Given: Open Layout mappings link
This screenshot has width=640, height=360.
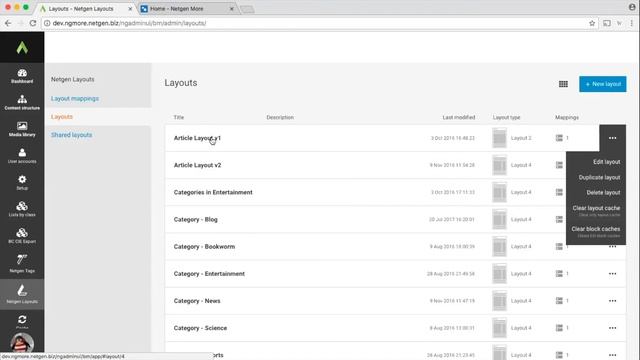Looking at the screenshot, I should tap(75, 98).
